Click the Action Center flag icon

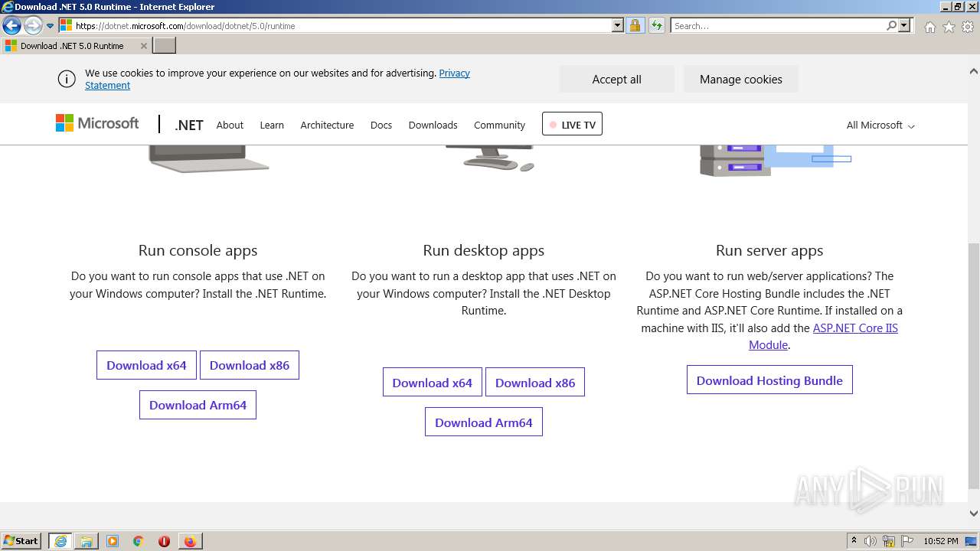pos(907,541)
